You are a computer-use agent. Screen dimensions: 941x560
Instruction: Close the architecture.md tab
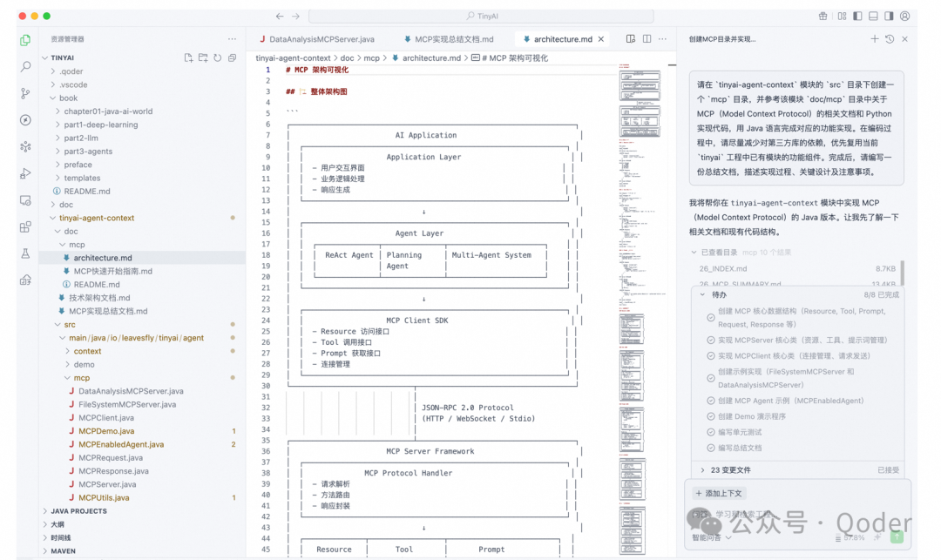click(600, 39)
